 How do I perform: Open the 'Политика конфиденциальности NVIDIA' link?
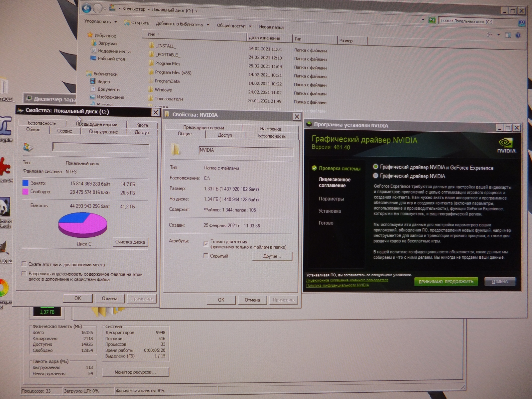point(337,285)
